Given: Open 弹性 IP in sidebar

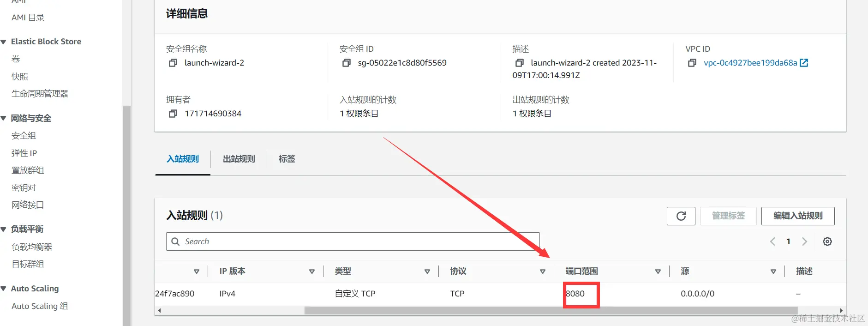Looking at the screenshot, I should (24, 153).
